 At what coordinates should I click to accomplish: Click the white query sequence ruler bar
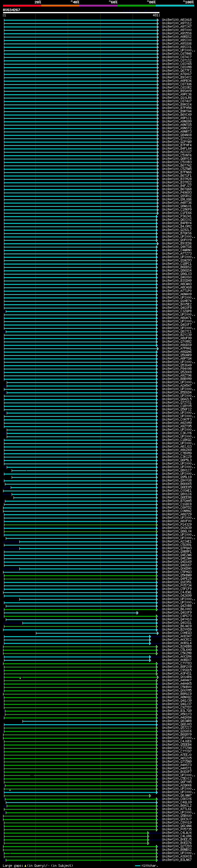pos(81,13)
